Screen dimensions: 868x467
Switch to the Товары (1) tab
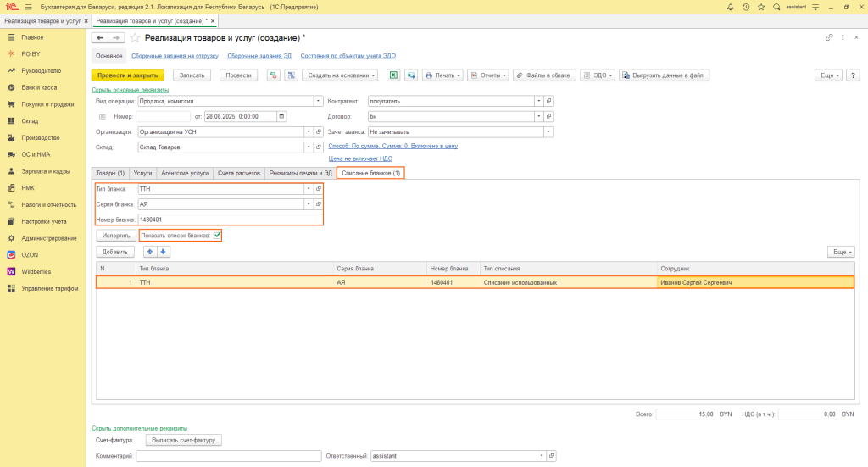(x=110, y=173)
